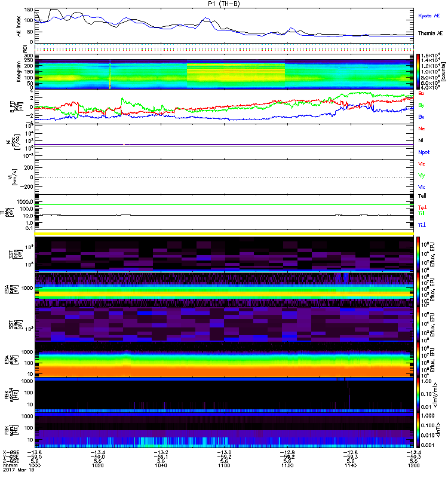
Task: Click the 1140 time tick label
Action: (351, 465)
